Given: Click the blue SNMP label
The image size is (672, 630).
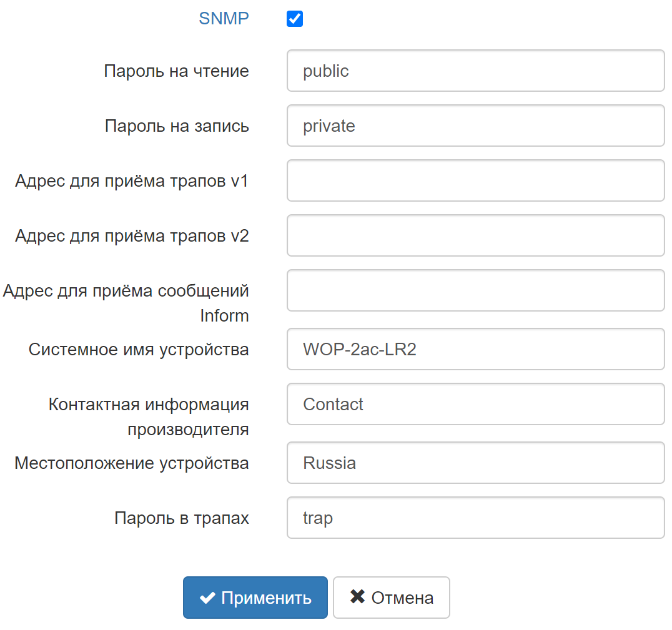Looking at the screenshot, I should [x=224, y=19].
